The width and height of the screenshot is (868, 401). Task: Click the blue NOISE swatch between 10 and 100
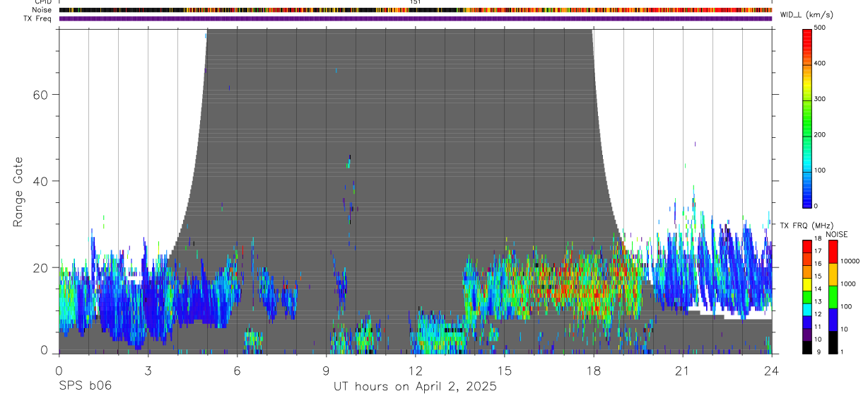point(833,320)
